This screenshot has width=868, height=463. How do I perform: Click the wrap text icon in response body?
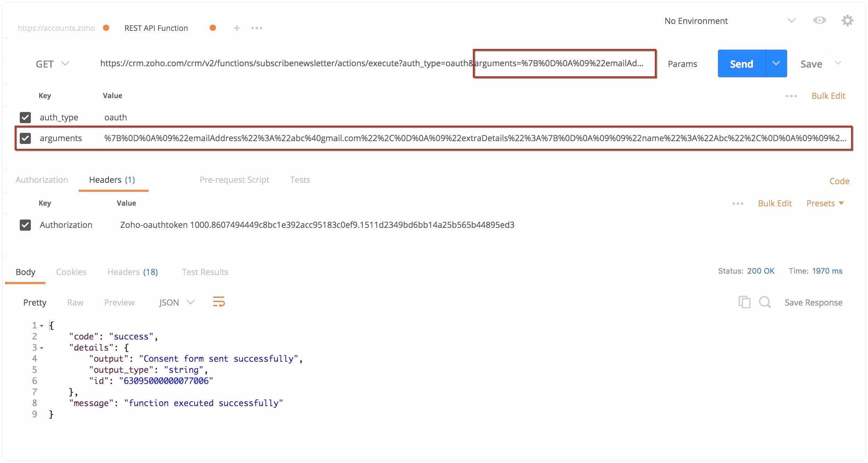218,303
